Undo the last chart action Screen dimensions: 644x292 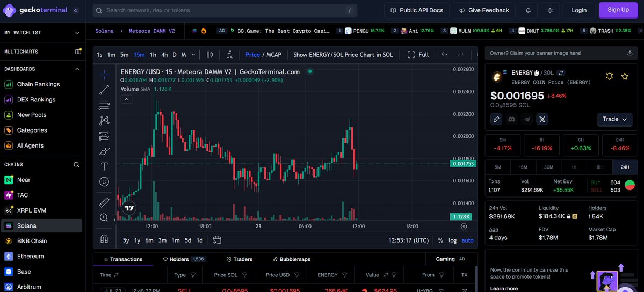444,55
